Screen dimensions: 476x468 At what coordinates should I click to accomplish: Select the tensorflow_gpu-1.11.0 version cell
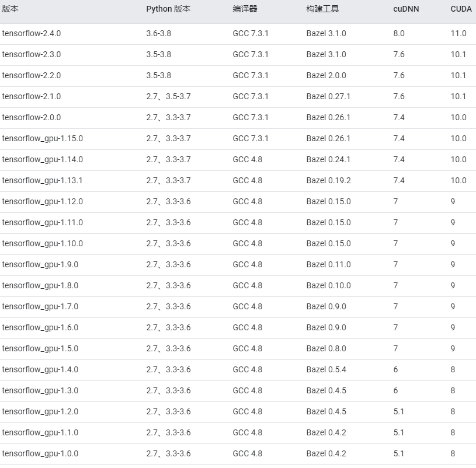pos(43,222)
